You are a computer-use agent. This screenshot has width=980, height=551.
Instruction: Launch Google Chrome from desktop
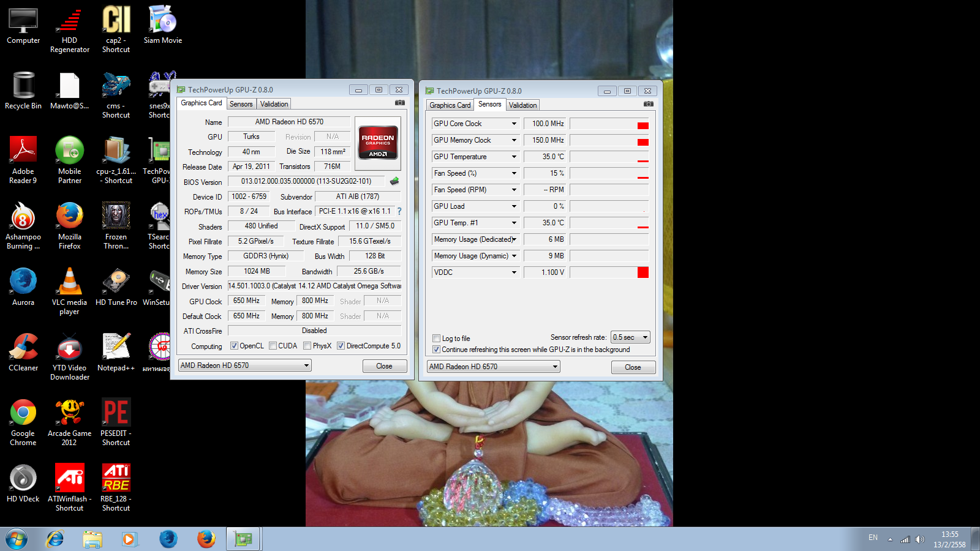click(x=23, y=422)
